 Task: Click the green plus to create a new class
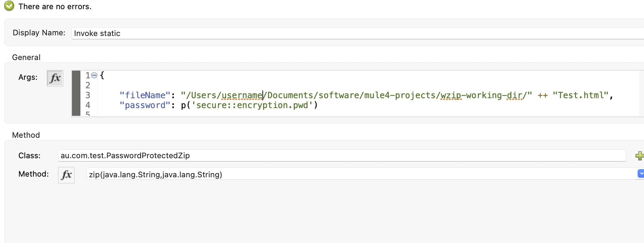(639, 155)
